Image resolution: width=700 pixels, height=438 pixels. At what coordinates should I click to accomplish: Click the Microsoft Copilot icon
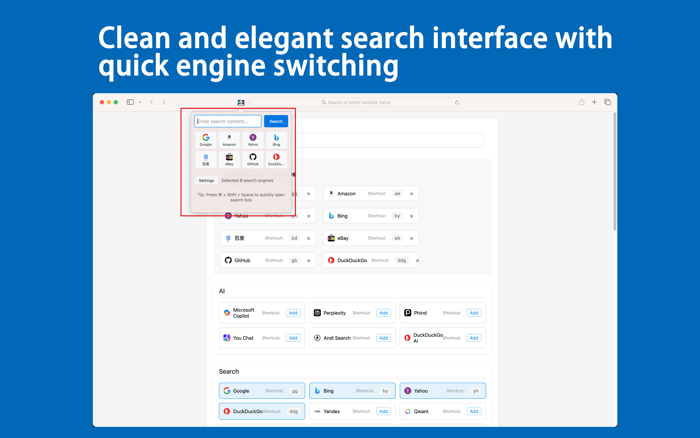[227, 313]
